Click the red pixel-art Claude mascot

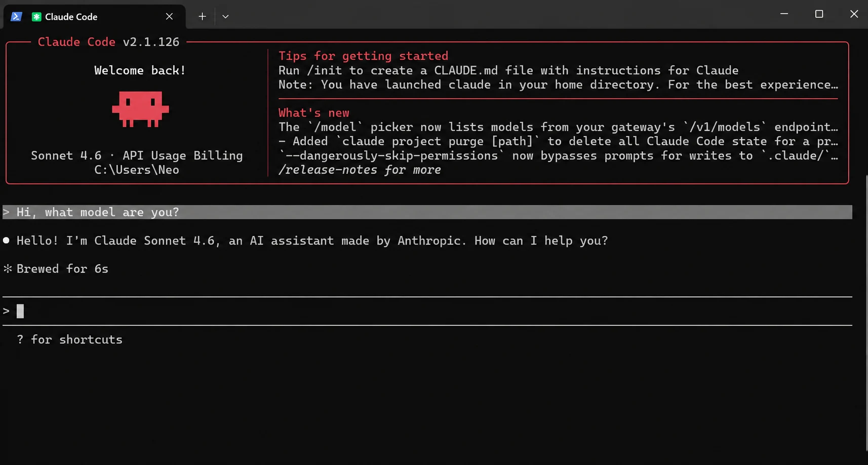[x=140, y=109]
